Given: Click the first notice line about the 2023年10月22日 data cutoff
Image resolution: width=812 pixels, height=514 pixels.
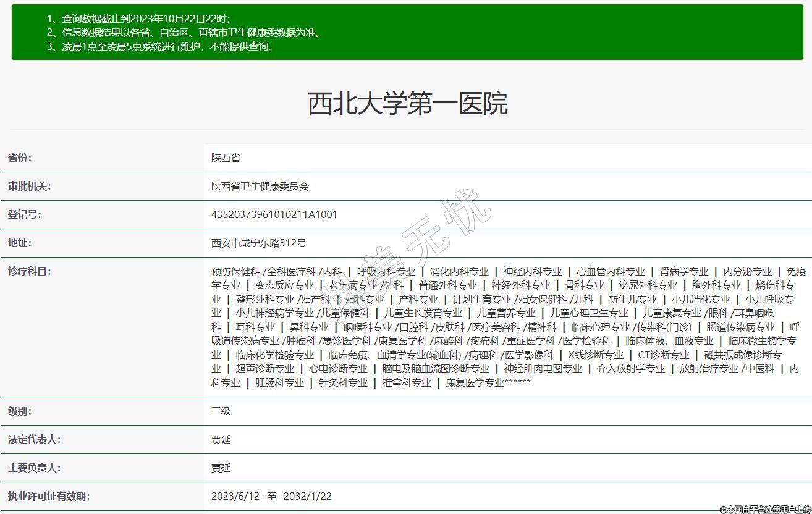Looking at the screenshot, I should pos(138,19).
